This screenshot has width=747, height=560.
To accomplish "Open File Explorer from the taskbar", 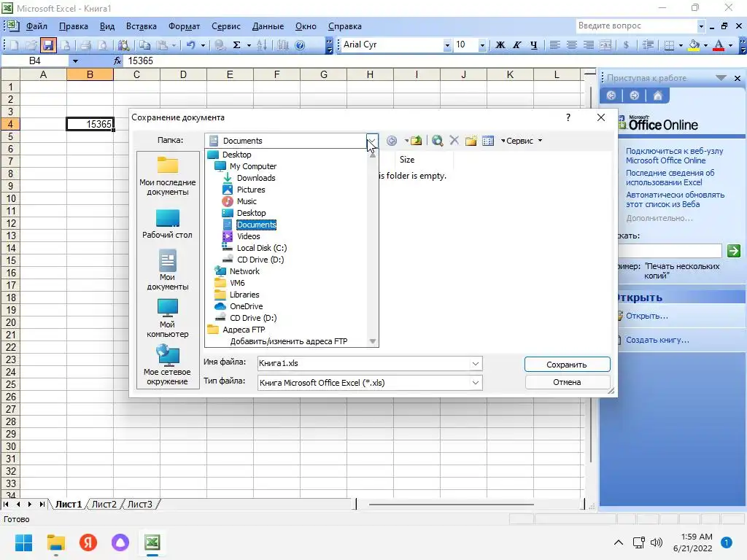I will click(55, 542).
